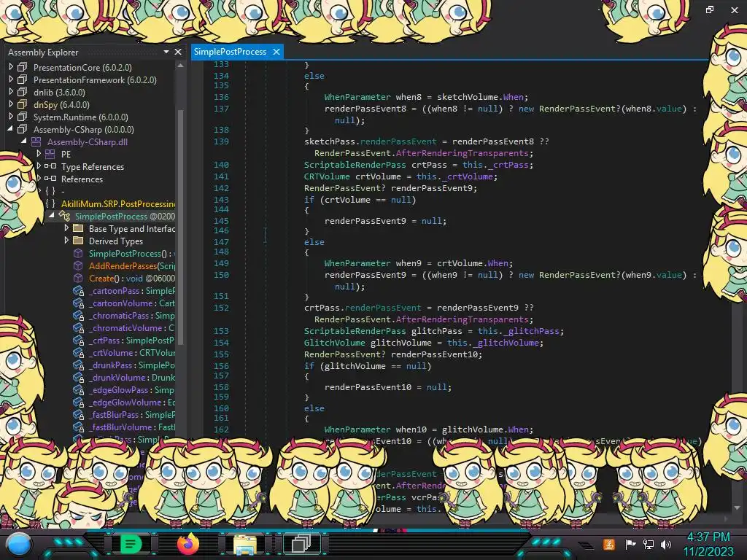
Task: Click the _chromaticVolume field icon
Action: tap(78, 328)
